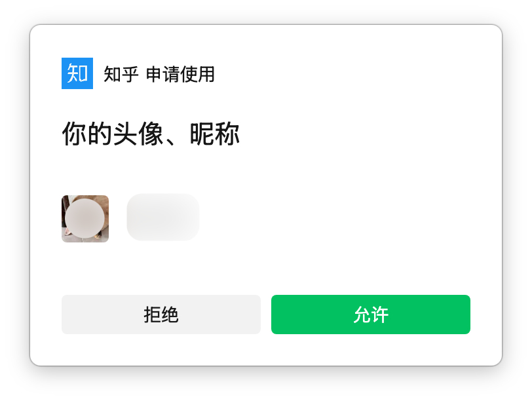Click the white 知 character in logo
Screen dimensions: 532x401
77,73
